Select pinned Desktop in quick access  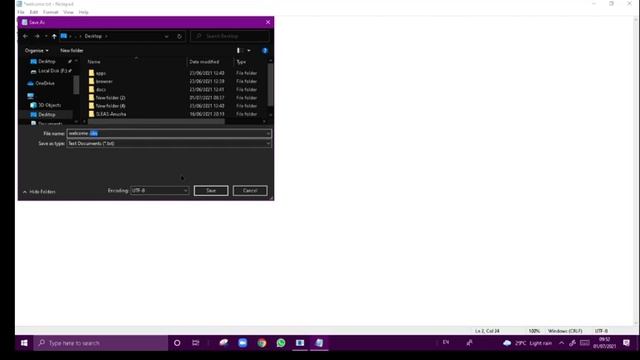[x=47, y=61]
